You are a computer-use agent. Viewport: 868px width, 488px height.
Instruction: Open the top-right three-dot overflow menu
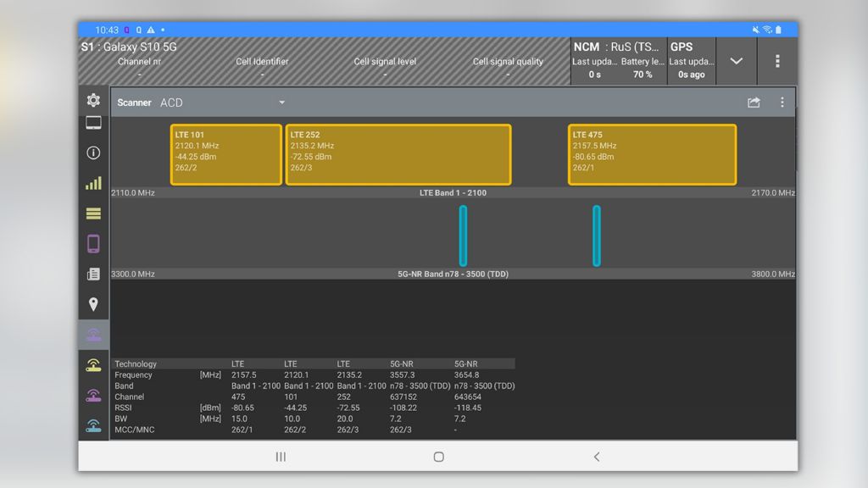tap(776, 61)
